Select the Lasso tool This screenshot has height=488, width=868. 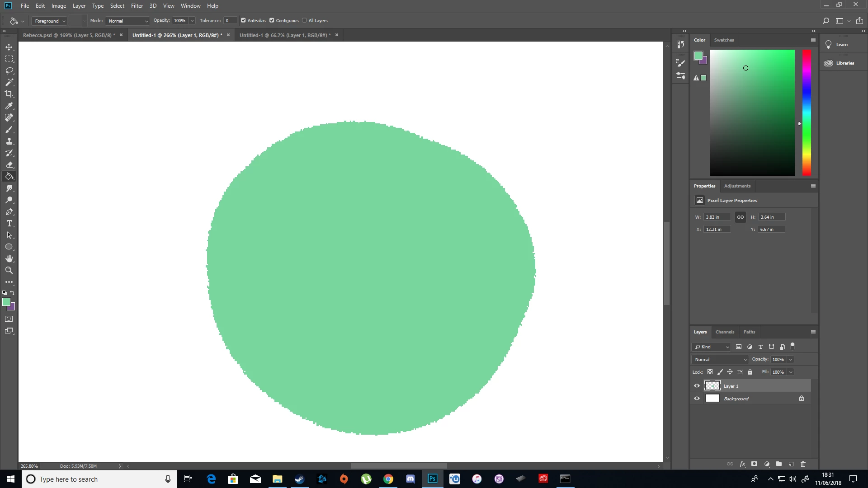[x=9, y=71]
